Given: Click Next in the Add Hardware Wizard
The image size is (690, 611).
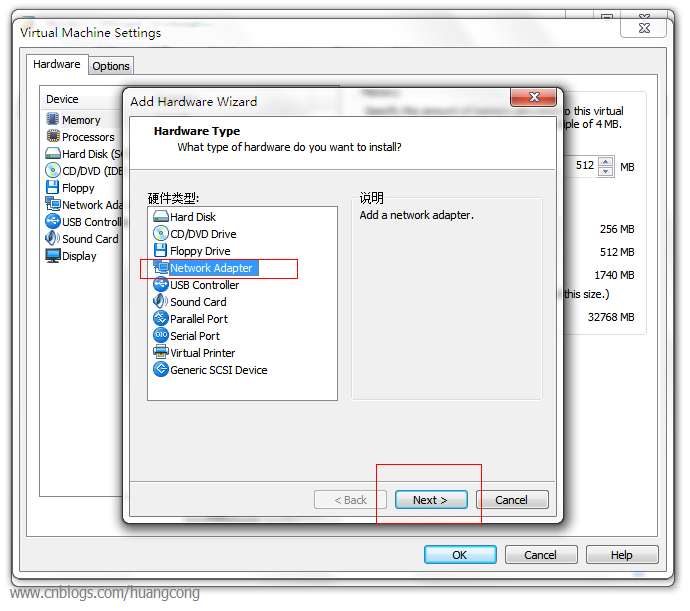Looking at the screenshot, I should (431, 500).
